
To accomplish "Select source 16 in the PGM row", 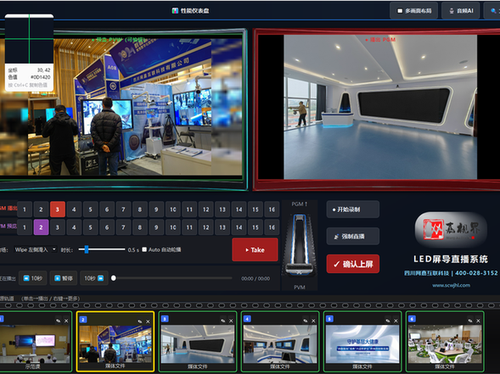I will tap(272, 209).
